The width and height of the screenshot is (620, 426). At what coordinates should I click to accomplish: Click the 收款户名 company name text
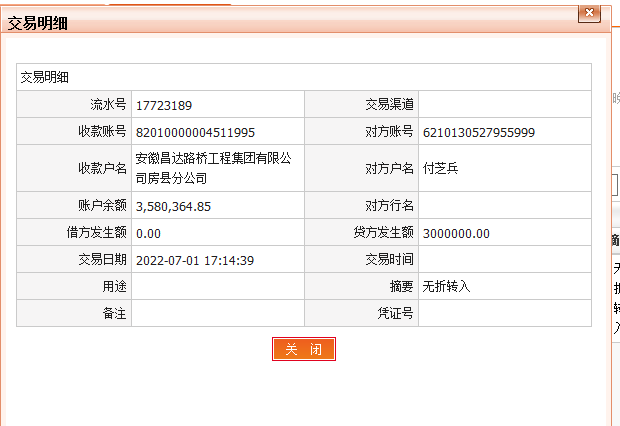coord(213,168)
